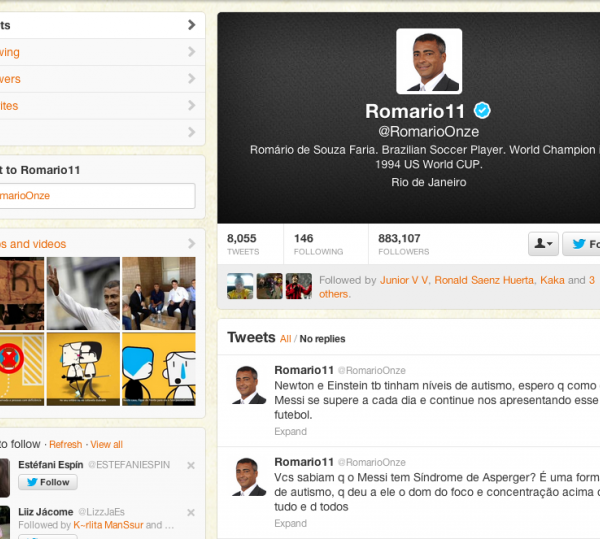Switch to No replies tweet filter

[322, 339]
